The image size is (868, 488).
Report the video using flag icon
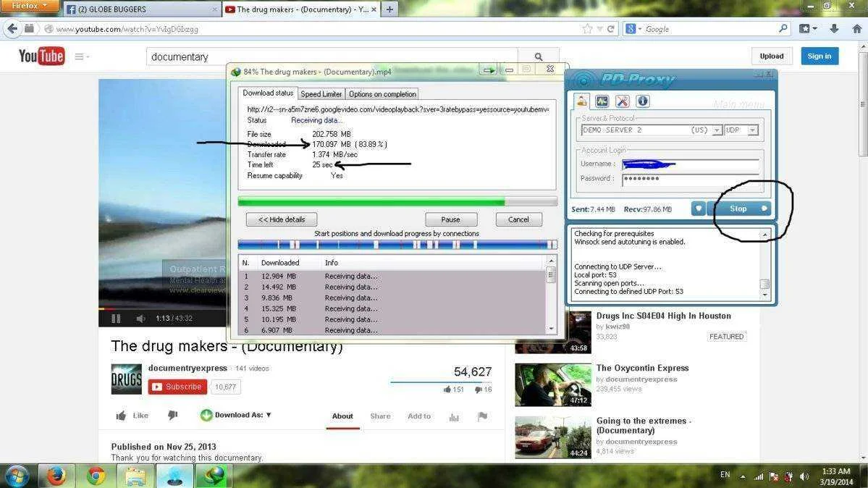click(482, 416)
